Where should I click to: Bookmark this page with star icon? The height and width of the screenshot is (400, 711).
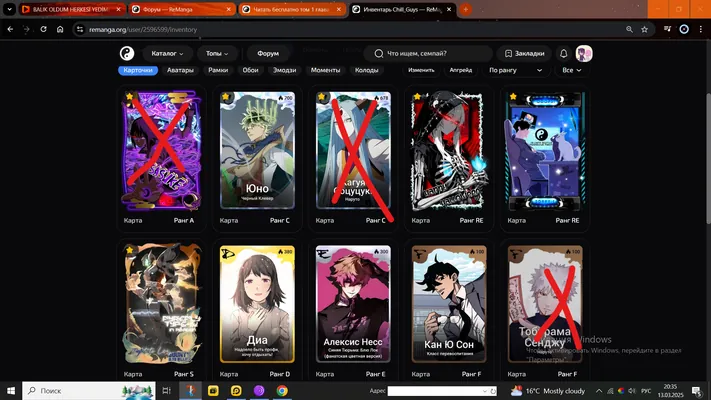point(644,29)
